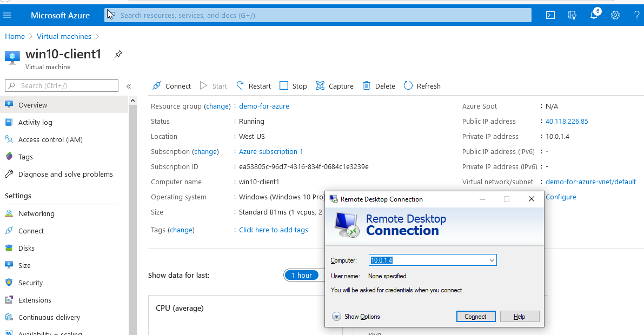
Task: Open Cloud Shell icon in header
Action: 550,16
